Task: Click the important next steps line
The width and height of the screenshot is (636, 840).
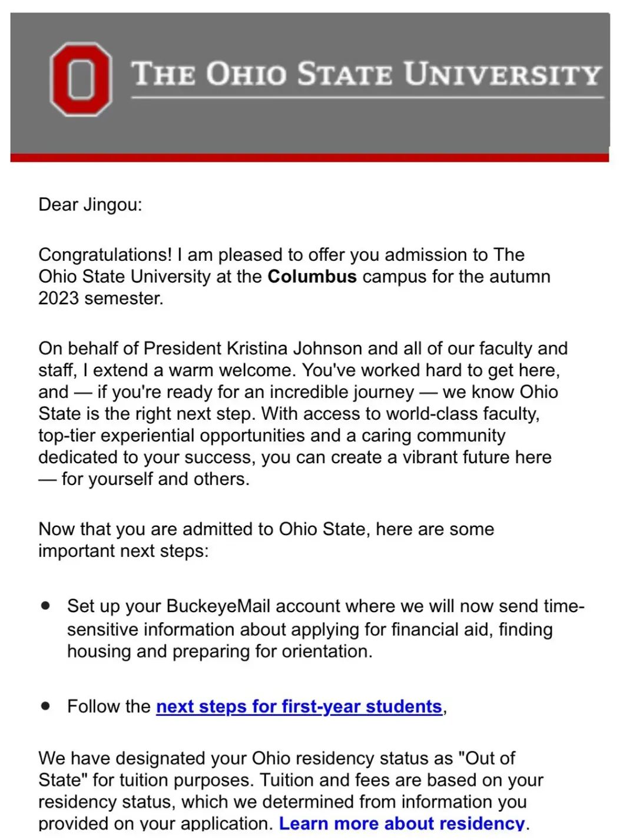Action: point(123,551)
